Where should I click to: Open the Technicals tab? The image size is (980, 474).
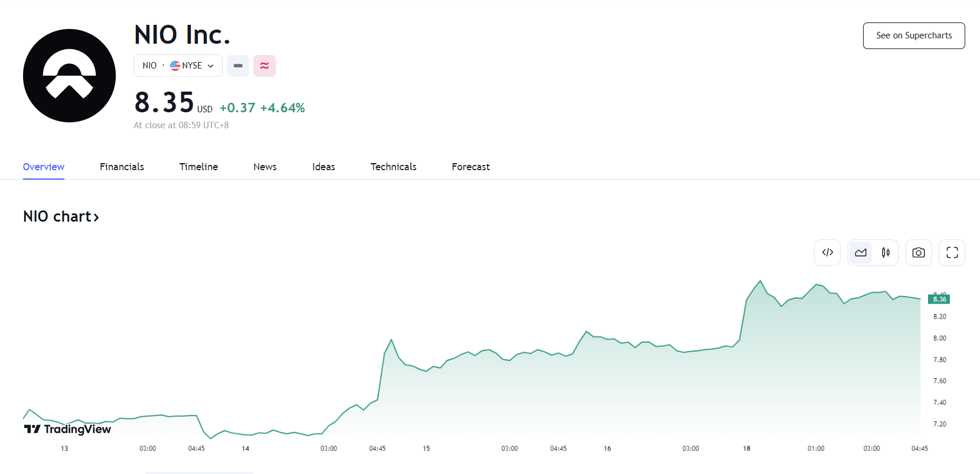pos(393,167)
